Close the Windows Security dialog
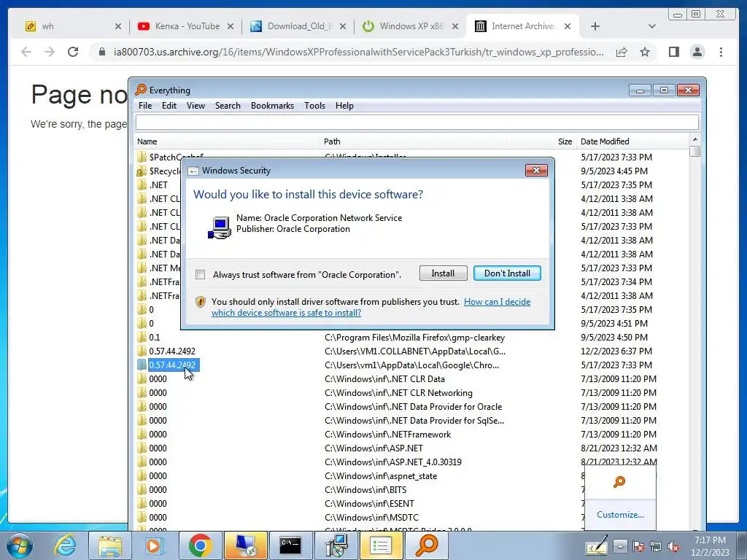Image resolution: width=747 pixels, height=560 pixels. click(x=536, y=170)
